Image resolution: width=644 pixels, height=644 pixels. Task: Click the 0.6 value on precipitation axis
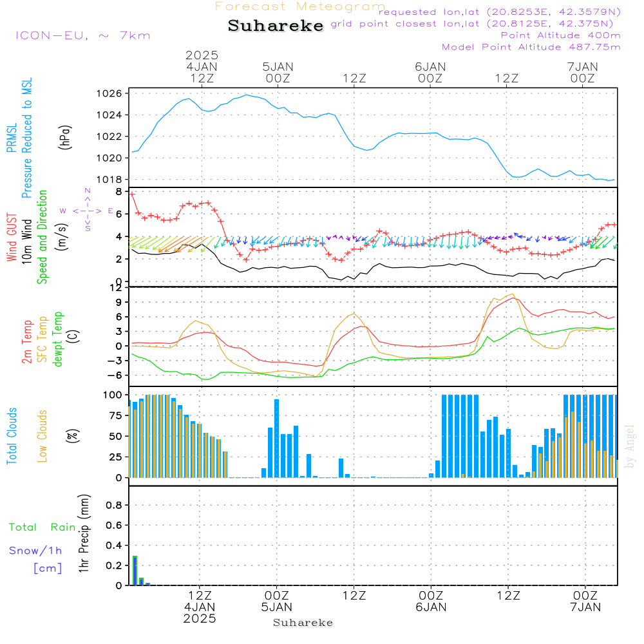tap(114, 526)
